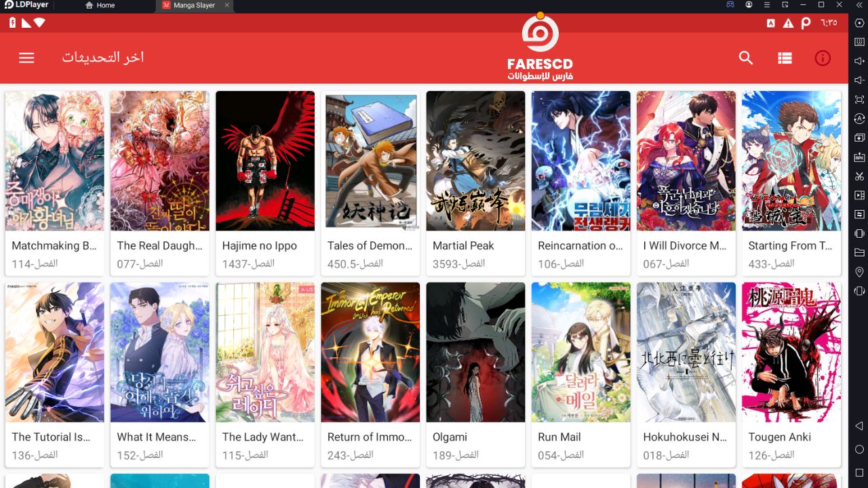868x488 pixels.
Task: Click chapter 1437 label under Hajime no Ippo
Action: [249, 264]
